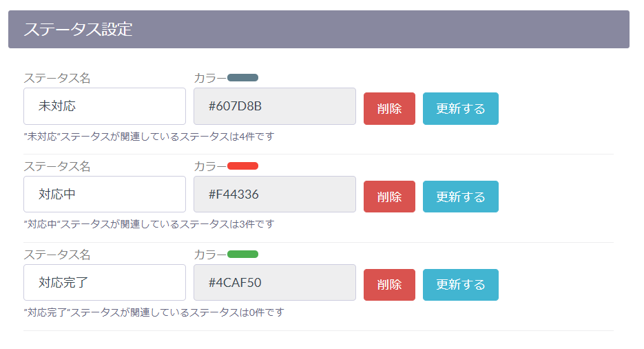Click the ステータス設定 header bar
This screenshot has height=349, width=644.
(x=318, y=30)
